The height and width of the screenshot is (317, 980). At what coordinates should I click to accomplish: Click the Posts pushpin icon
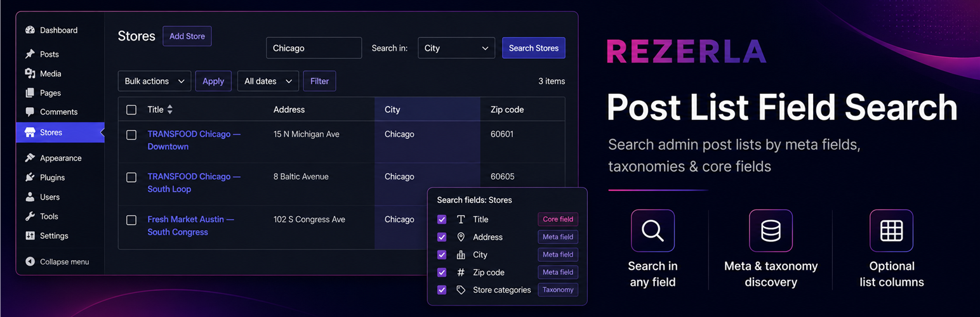pyautogui.click(x=30, y=54)
